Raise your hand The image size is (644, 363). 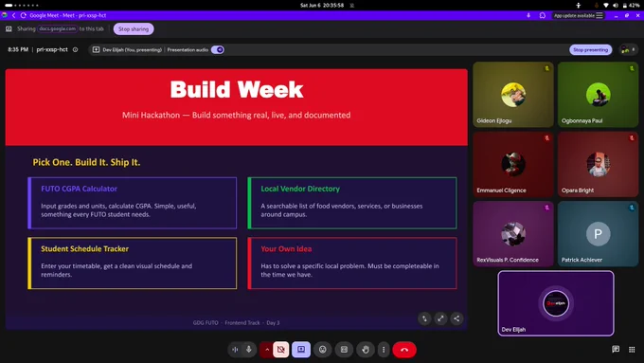point(366,350)
